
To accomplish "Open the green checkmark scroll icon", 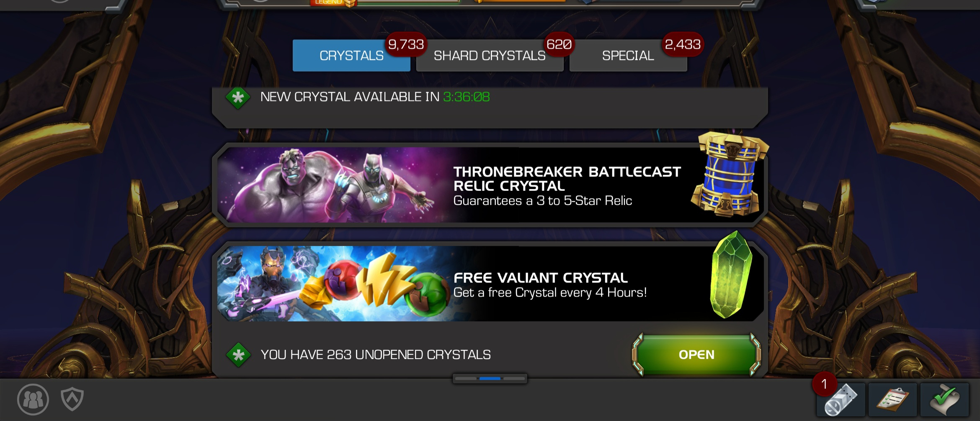I will coord(945,400).
